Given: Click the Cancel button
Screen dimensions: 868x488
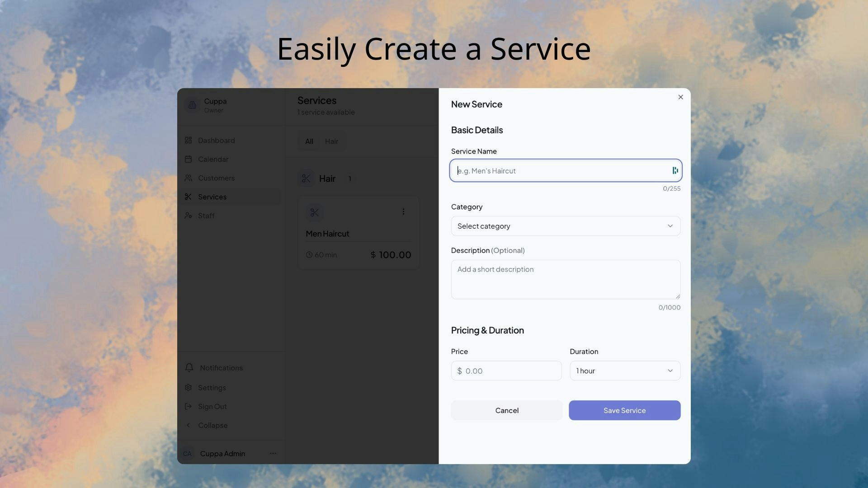Looking at the screenshot, I should tap(507, 410).
